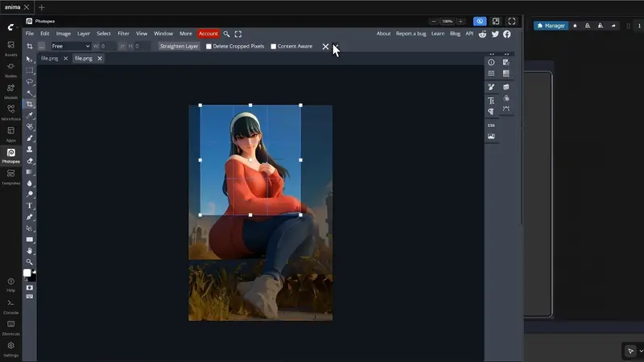Enable Content Aware checkbox

(274, 47)
